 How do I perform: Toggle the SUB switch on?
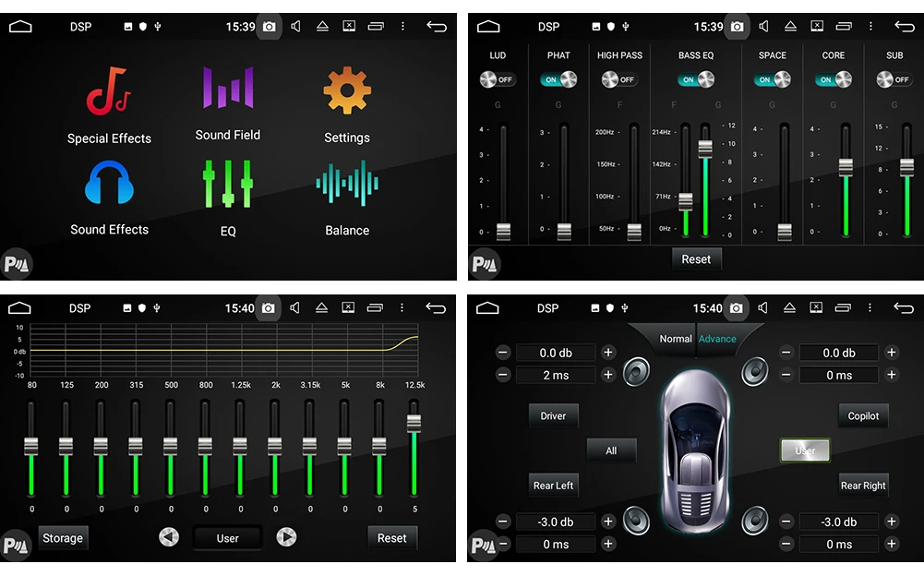(x=894, y=79)
